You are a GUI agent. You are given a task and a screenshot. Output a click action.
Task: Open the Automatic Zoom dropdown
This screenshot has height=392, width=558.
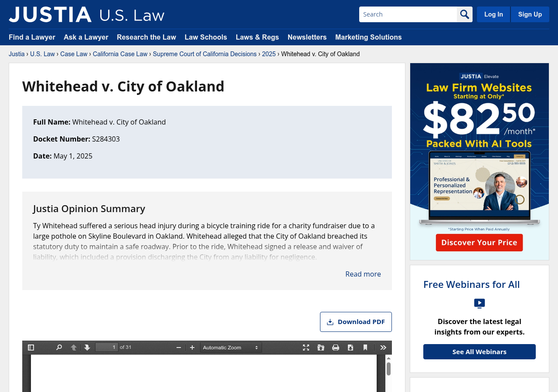click(231, 348)
